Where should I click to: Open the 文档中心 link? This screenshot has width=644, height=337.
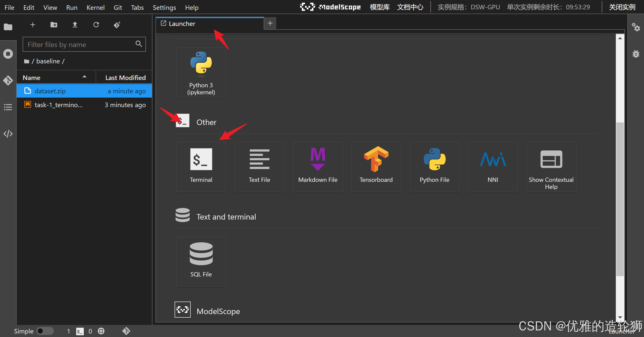click(410, 7)
